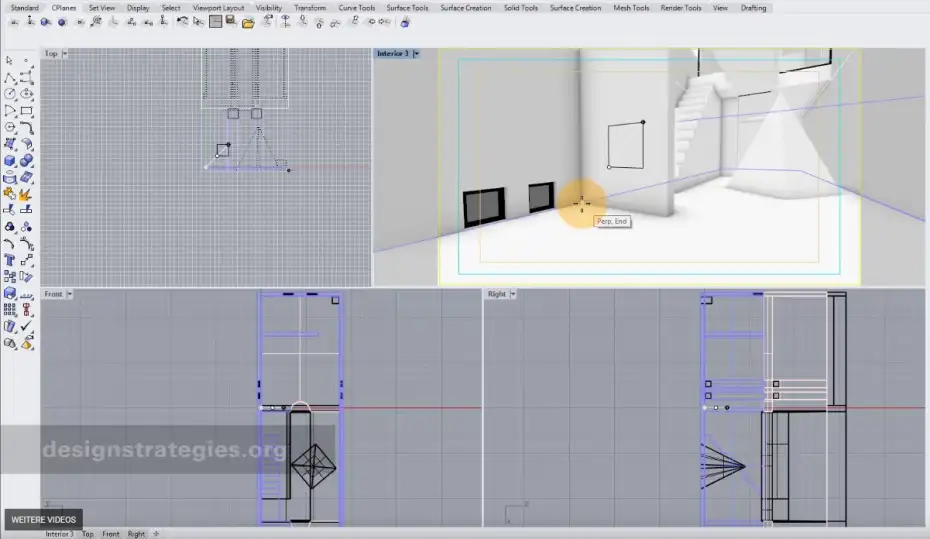Open the Solid Tools toolbar tab
This screenshot has width=930, height=539.
(521, 8)
